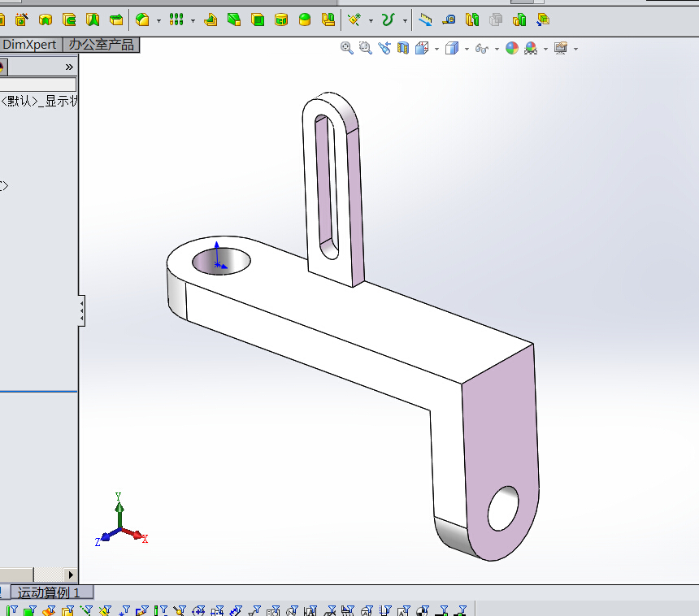The width and height of the screenshot is (699, 616).
Task: Select the Boundary Cut tool
Action: pyautogui.click(x=116, y=20)
